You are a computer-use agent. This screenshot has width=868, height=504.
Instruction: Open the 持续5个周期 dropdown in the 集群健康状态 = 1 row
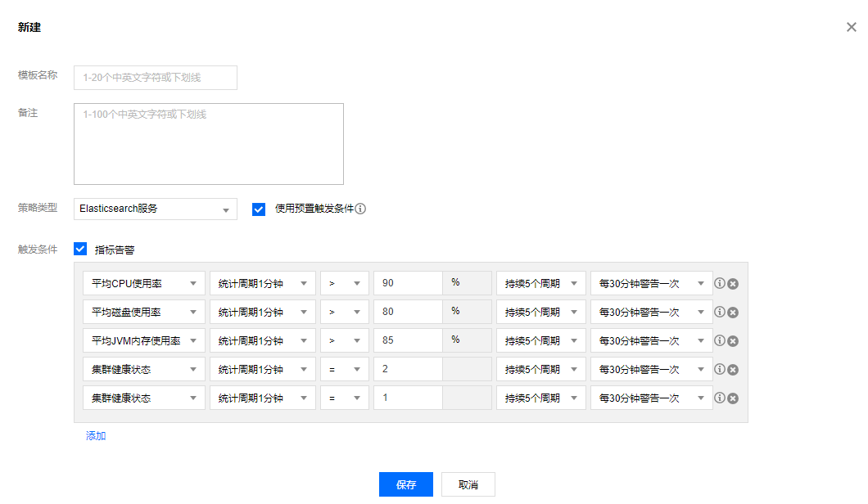pos(540,398)
